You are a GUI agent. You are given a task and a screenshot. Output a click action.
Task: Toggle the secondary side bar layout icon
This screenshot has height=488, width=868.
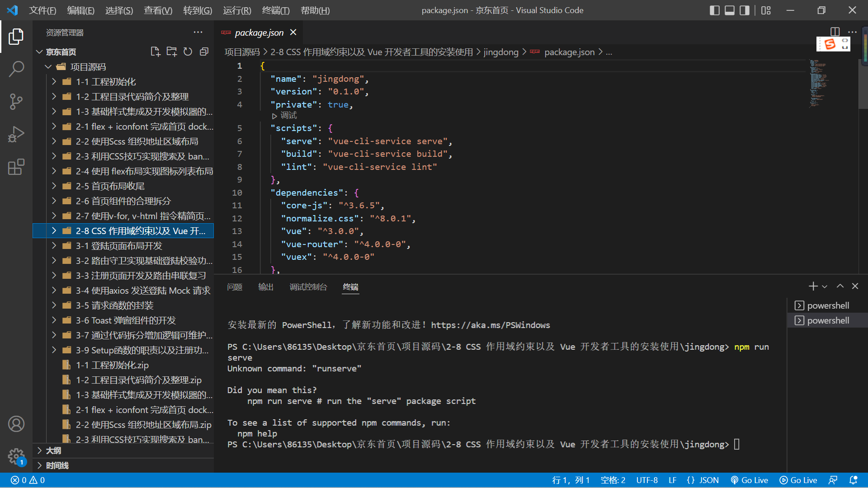[x=745, y=10]
